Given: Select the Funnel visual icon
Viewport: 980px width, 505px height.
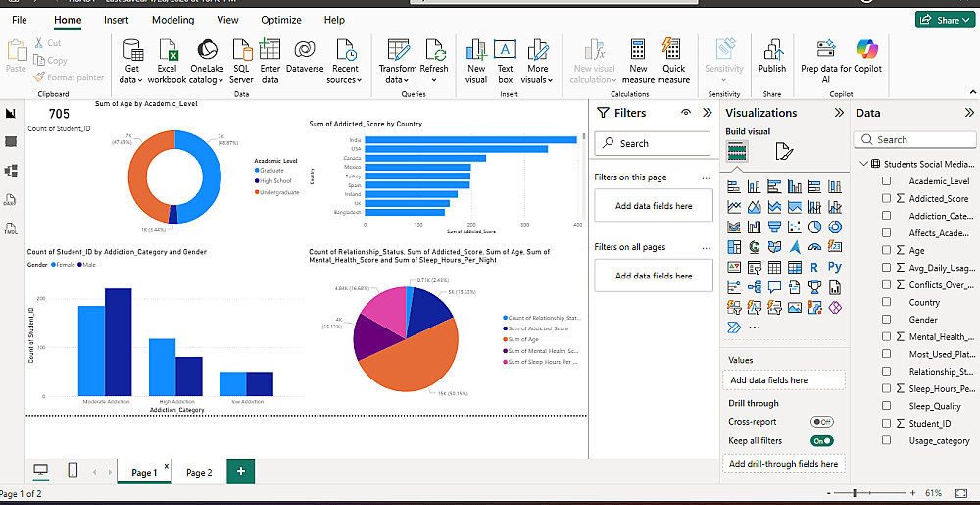Looking at the screenshot, I should tap(774, 227).
